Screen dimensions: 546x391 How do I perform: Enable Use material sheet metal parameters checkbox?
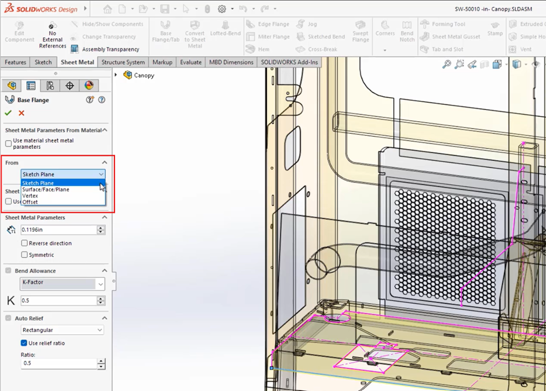coord(8,143)
